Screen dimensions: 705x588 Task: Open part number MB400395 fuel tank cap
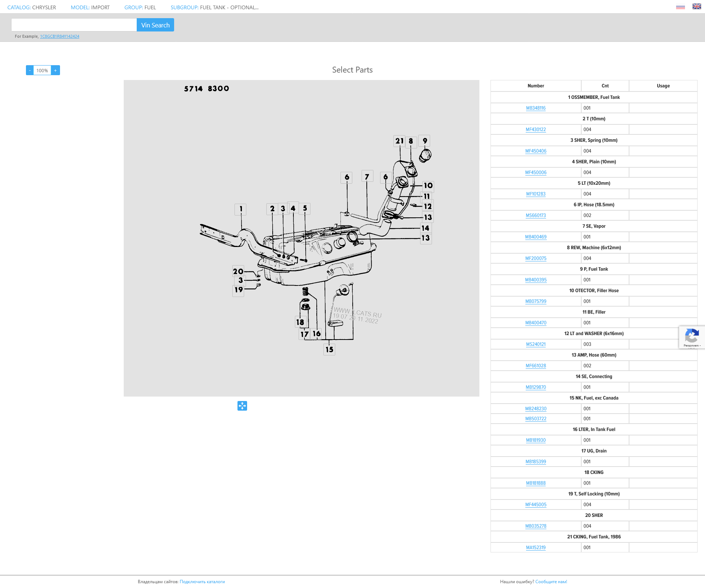click(x=536, y=280)
